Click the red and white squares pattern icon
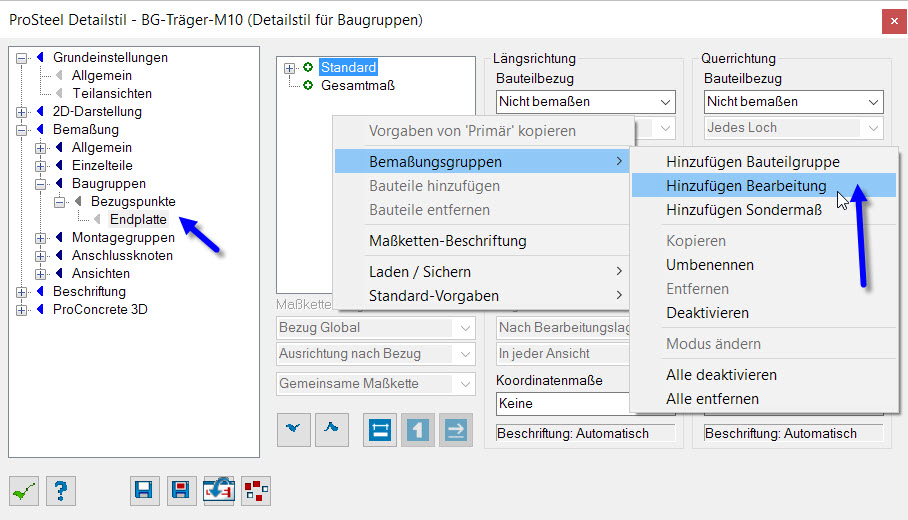 coord(256,491)
